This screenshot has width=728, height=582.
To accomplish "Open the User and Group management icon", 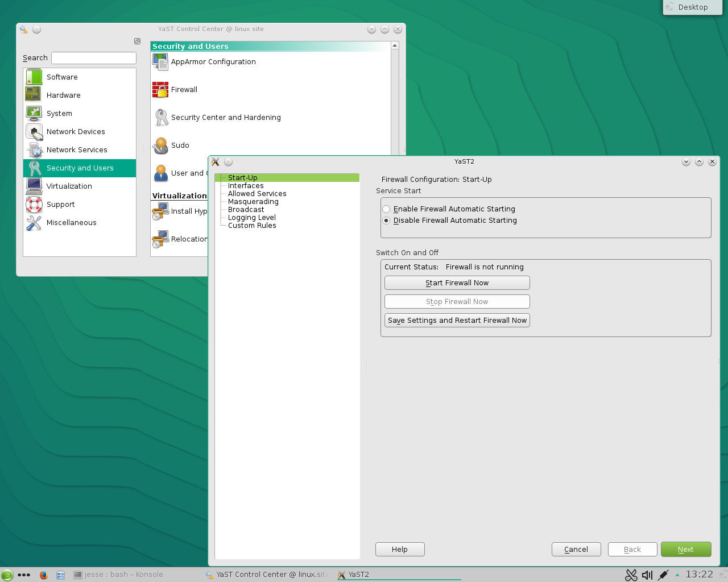I will [x=161, y=173].
